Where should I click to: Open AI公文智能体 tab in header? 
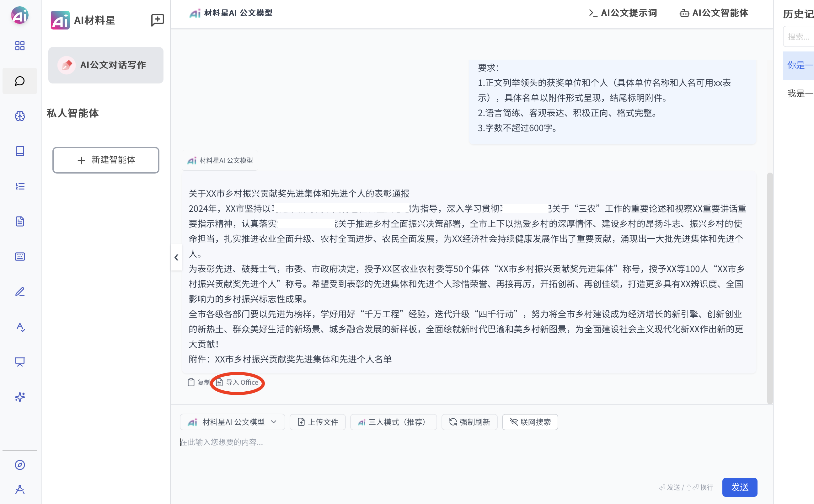coord(714,13)
